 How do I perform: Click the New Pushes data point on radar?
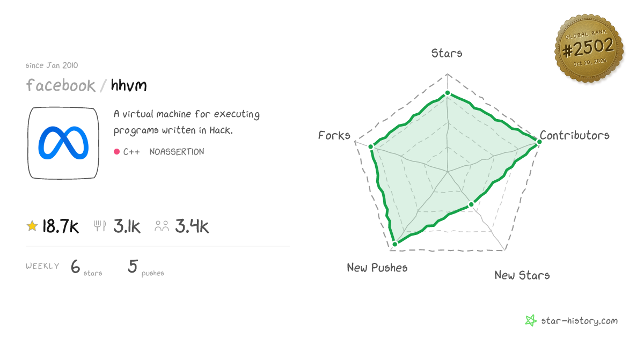(394, 244)
